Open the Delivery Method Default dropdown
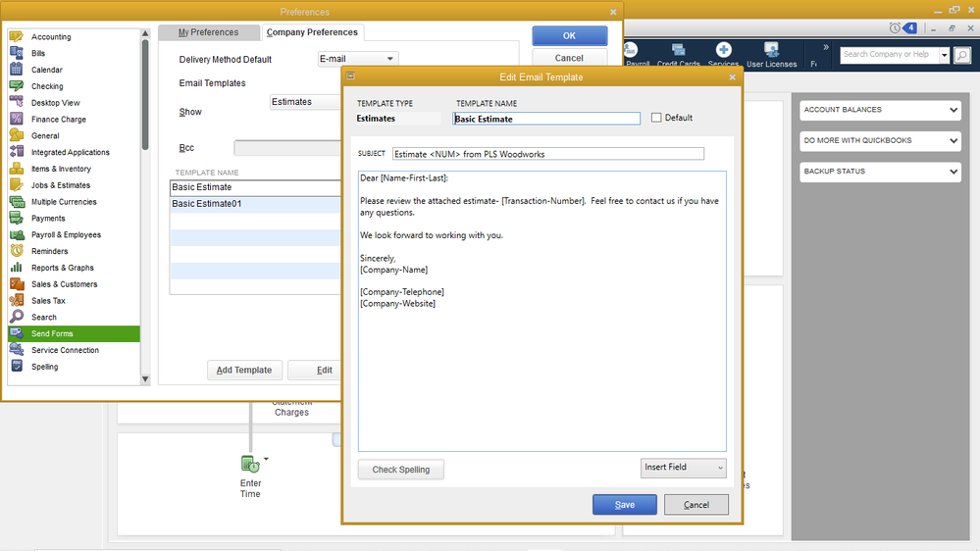Viewport: 980px width, 551px height. (x=357, y=59)
